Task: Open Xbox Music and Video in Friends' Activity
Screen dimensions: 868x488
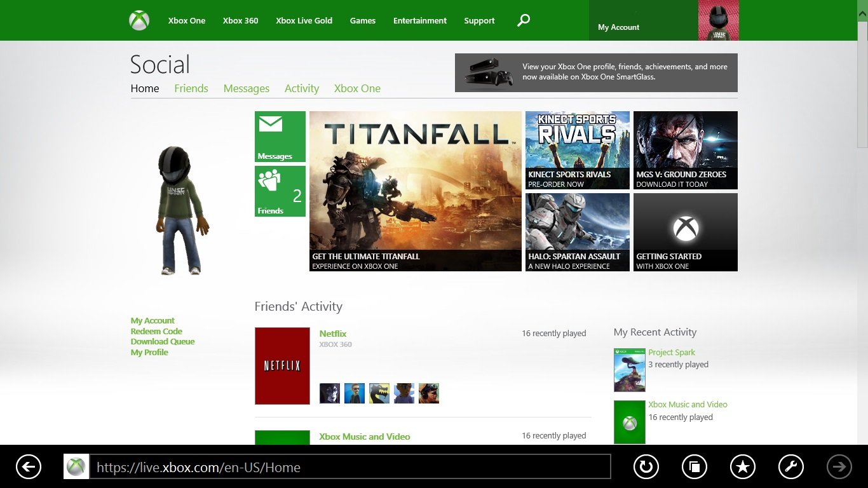Action: [x=365, y=437]
